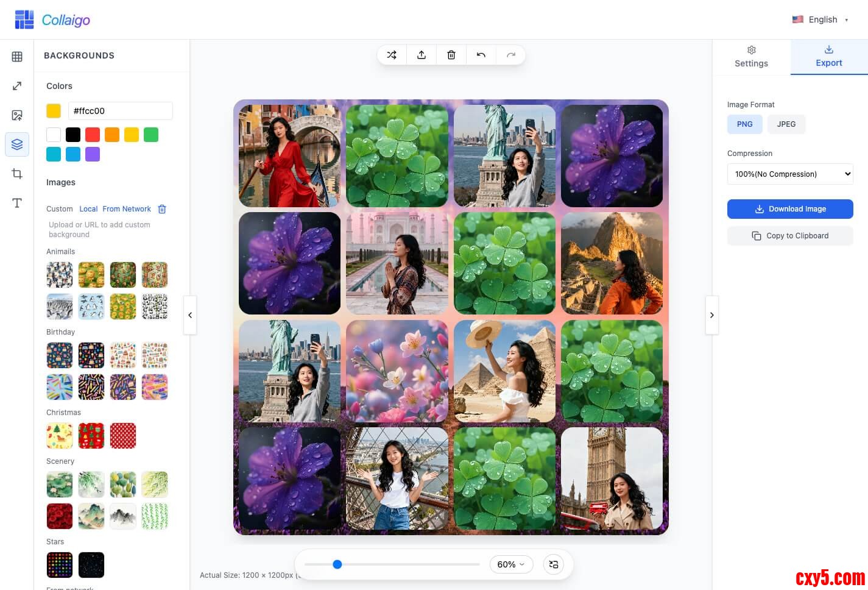
Task: Select the backgrounds layers sidebar icon
Action: click(x=17, y=144)
